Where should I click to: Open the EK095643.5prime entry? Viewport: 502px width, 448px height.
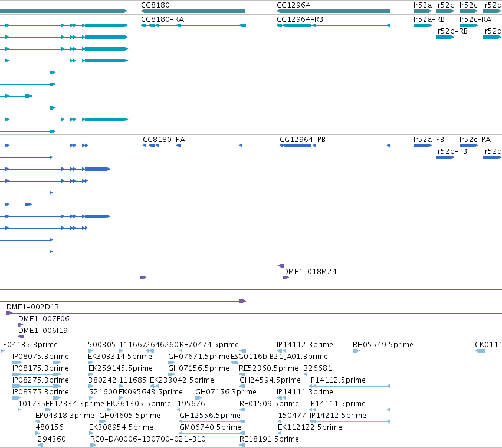[x=150, y=392]
